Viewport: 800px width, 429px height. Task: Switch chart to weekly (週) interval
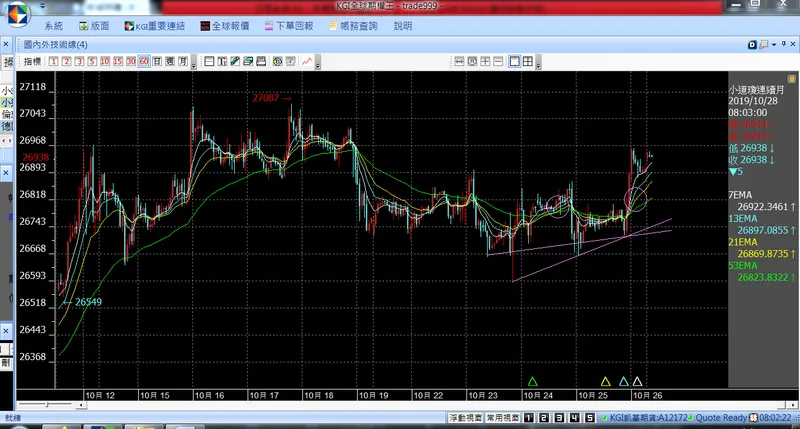170,62
